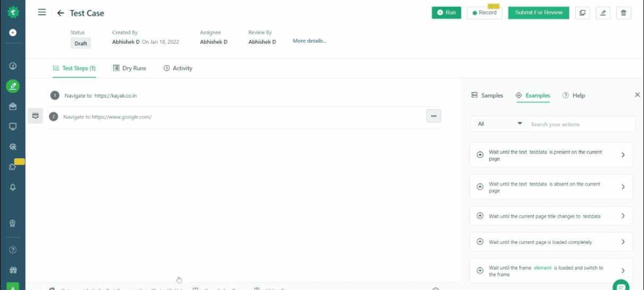
Task: Add the 'page title changes to' action via plus
Action: tap(480, 216)
